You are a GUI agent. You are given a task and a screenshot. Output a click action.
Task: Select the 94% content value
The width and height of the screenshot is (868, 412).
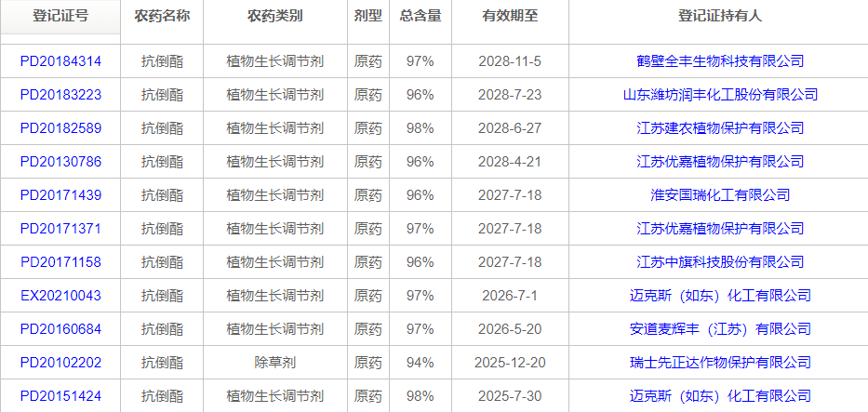[x=421, y=363]
